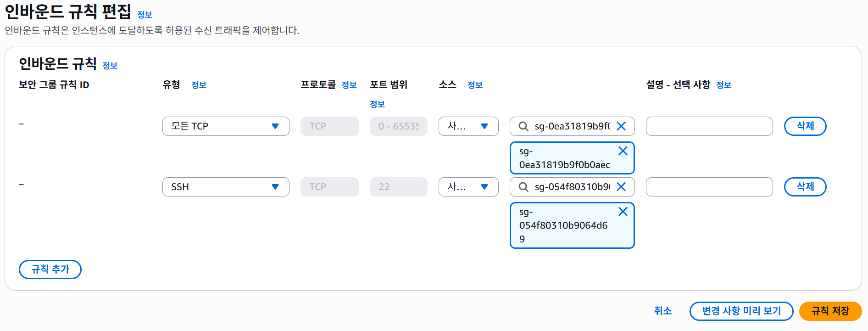Save rules with 규칙 저장 button
868x331 pixels.
(830, 311)
